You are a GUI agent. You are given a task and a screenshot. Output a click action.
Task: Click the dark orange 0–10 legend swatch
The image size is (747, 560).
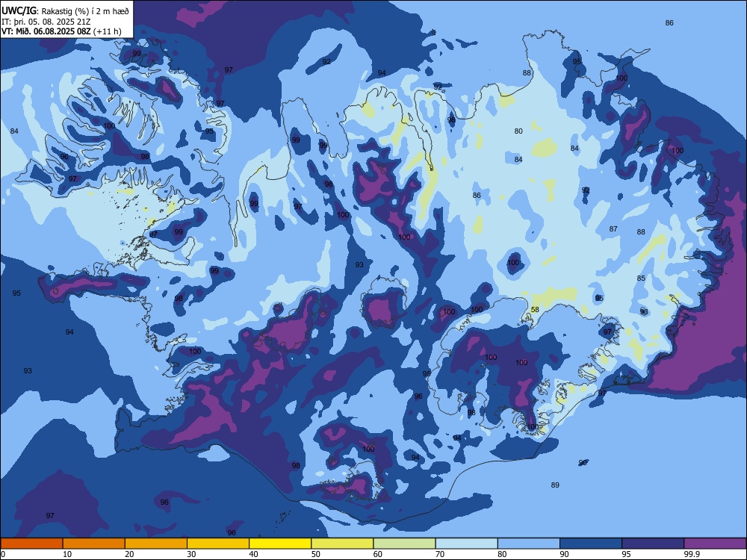(x=31, y=544)
